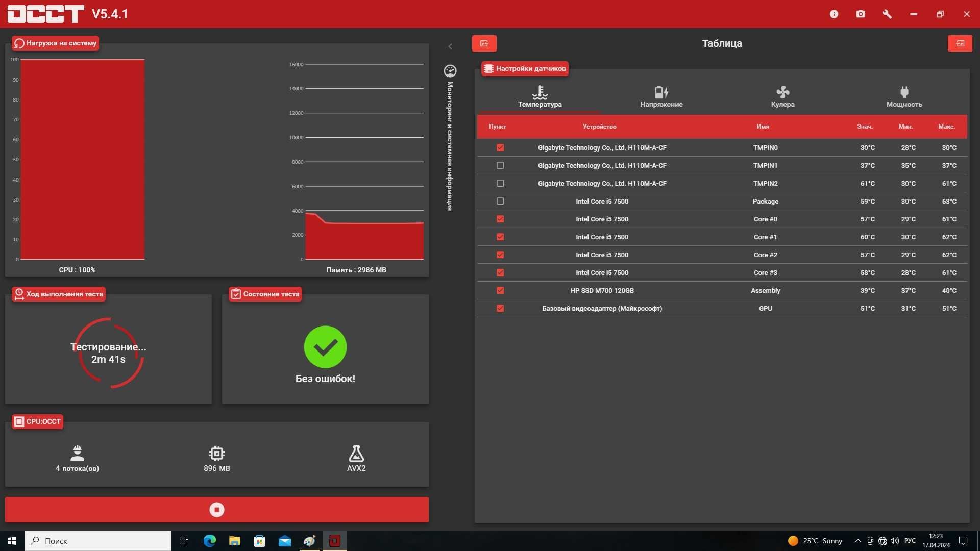Open volume control in system tray
The width and height of the screenshot is (980, 551).
895,541
